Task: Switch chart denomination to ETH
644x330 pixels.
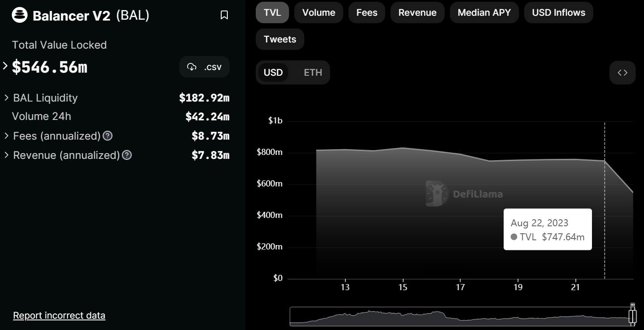Action: (x=313, y=73)
